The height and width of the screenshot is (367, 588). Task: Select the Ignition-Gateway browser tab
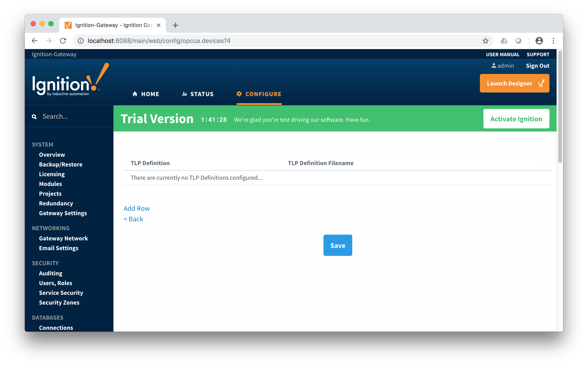(113, 25)
